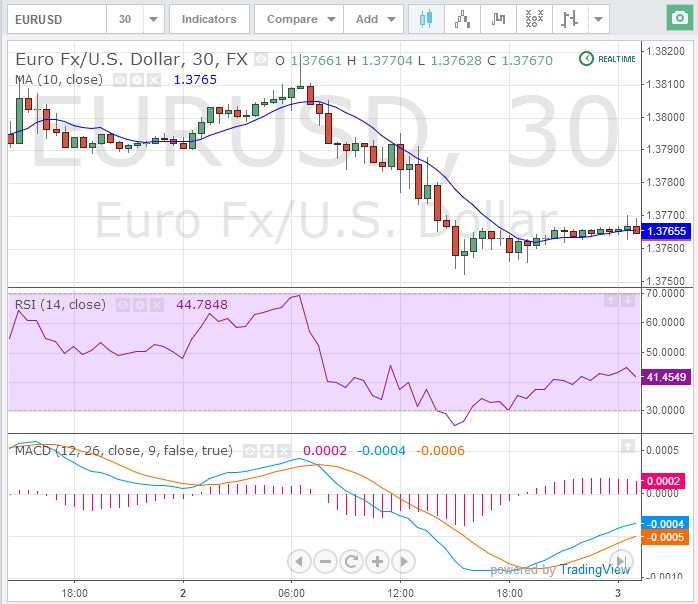This screenshot has width=698, height=604.
Task: Expand the Compare dropdown arrow
Action: click(331, 19)
